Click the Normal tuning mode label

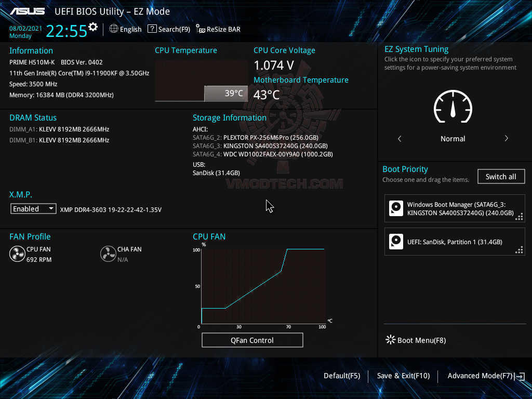click(453, 138)
